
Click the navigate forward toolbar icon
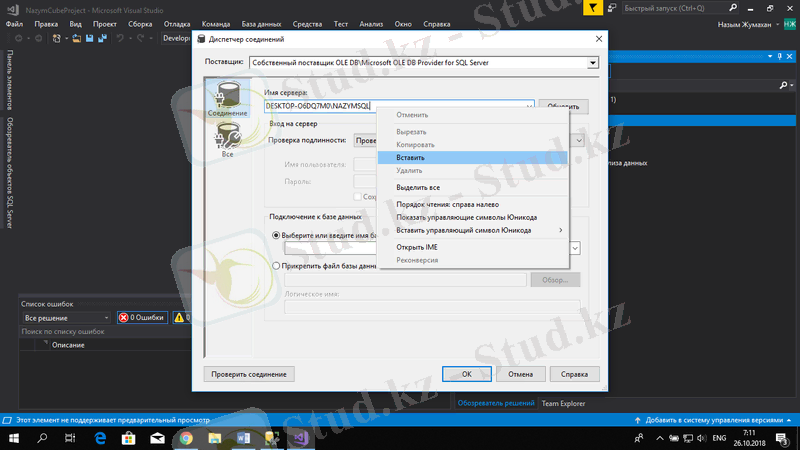click(x=38, y=38)
